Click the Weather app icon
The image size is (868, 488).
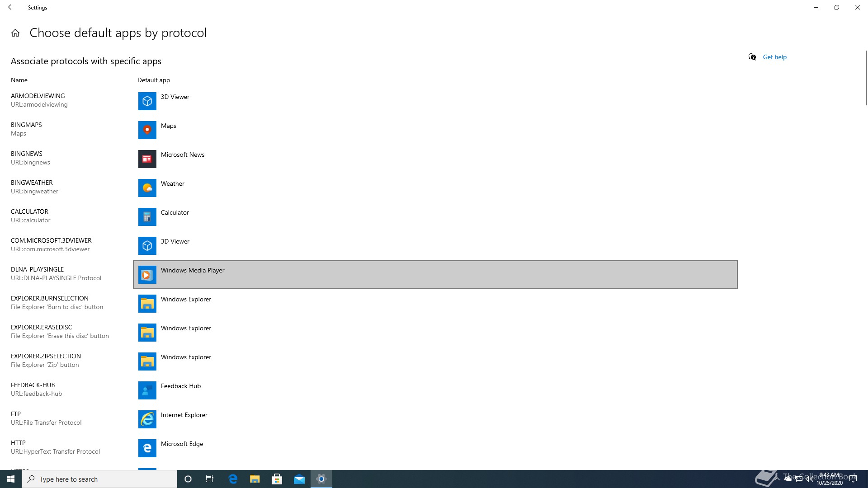pos(147,188)
